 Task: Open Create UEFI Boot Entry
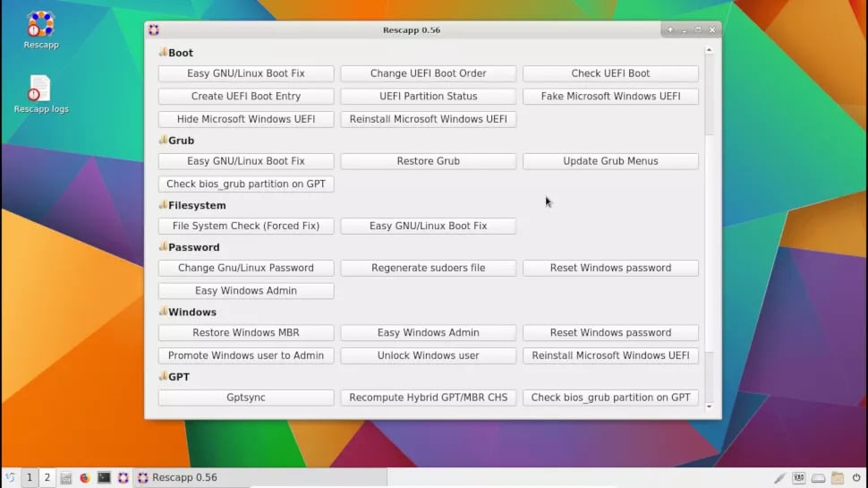tap(246, 97)
